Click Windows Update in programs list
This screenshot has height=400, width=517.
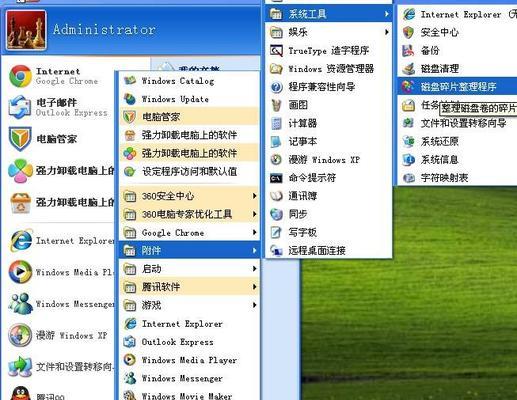[x=189, y=99]
